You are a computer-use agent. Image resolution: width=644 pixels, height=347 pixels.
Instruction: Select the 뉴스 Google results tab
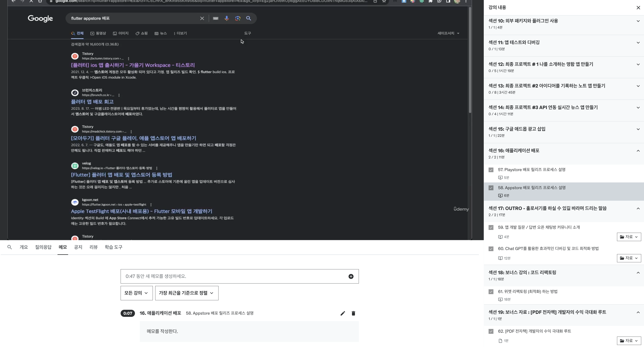click(x=160, y=33)
